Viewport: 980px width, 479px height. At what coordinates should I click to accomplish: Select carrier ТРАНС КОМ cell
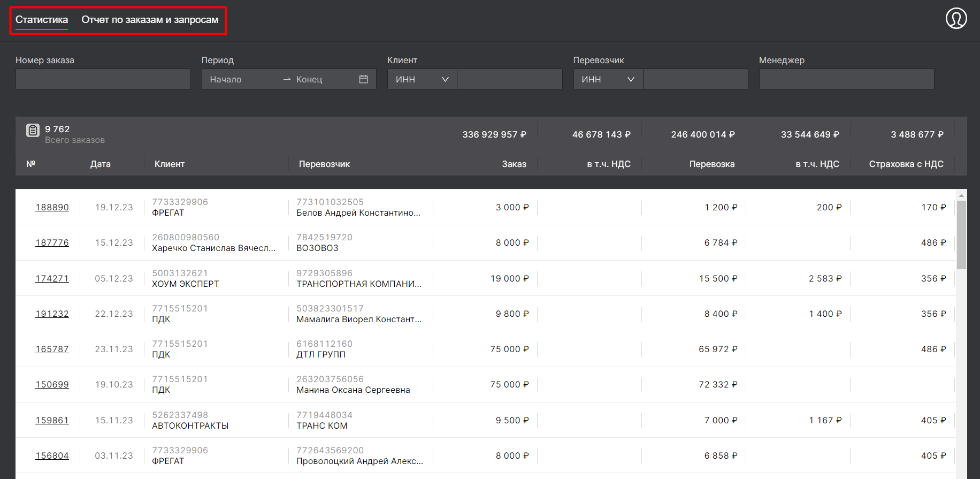[x=325, y=420]
